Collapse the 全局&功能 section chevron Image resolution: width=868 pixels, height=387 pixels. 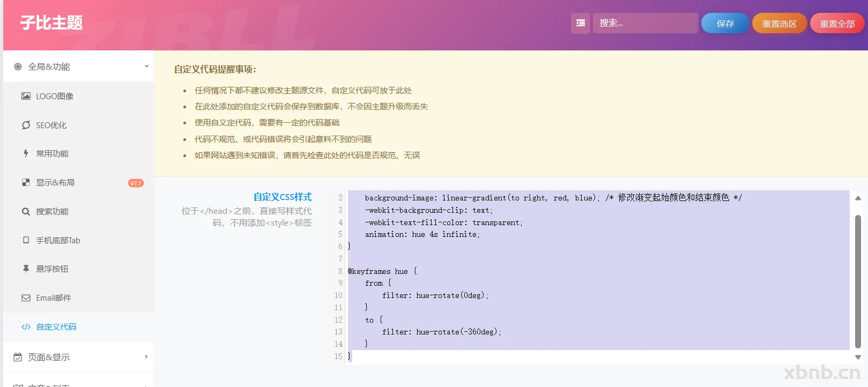click(146, 66)
